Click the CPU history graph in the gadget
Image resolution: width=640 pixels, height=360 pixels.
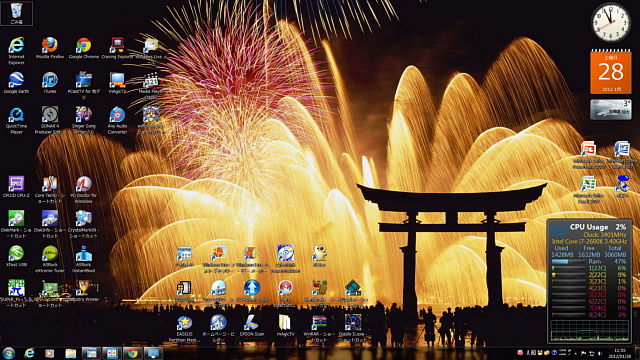(x=589, y=330)
